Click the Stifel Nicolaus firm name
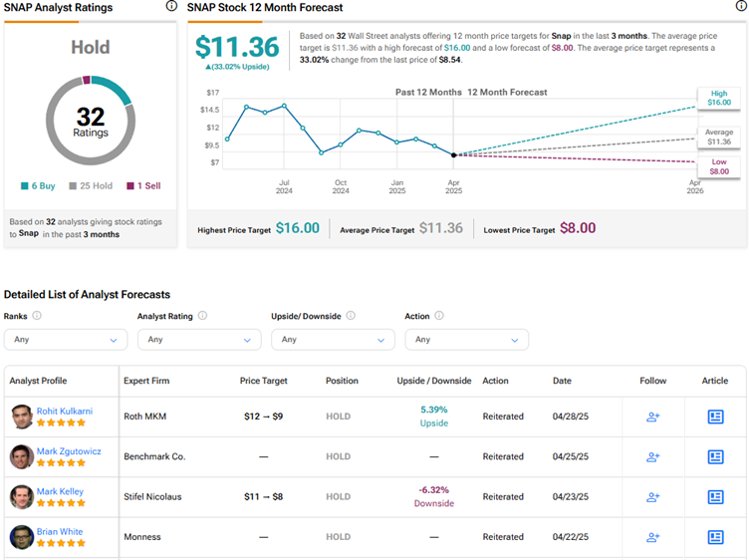Image resolution: width=749 pixels, height=560 pixels. pyautogui.click(x=152, y=497)
